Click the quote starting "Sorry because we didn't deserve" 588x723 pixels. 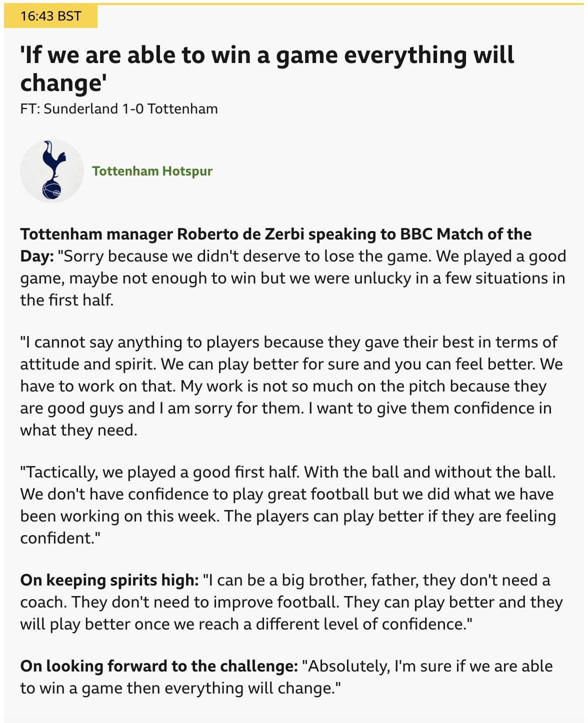[310, 256]
